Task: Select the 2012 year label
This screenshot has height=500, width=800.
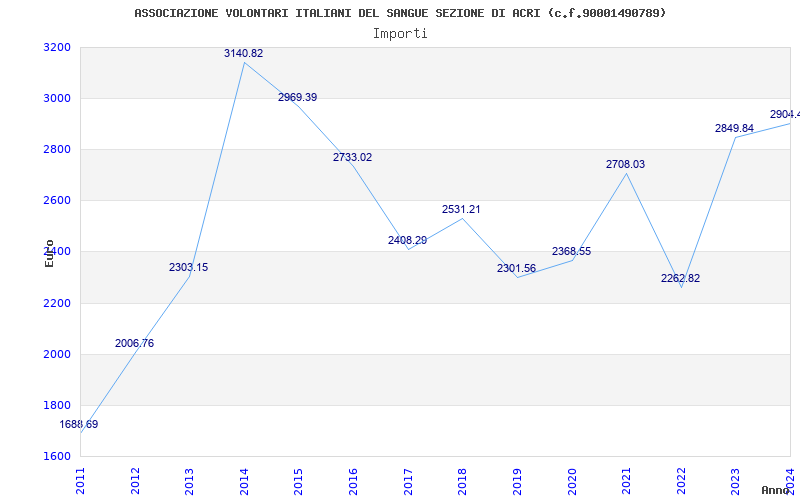Action: click(135, 481)
